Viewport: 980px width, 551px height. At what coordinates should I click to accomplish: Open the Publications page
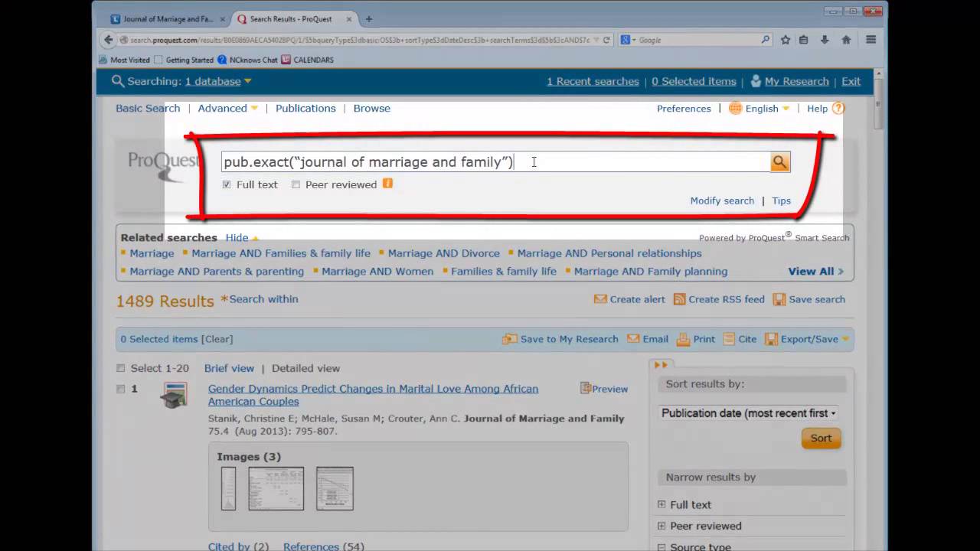coord(305,108)
